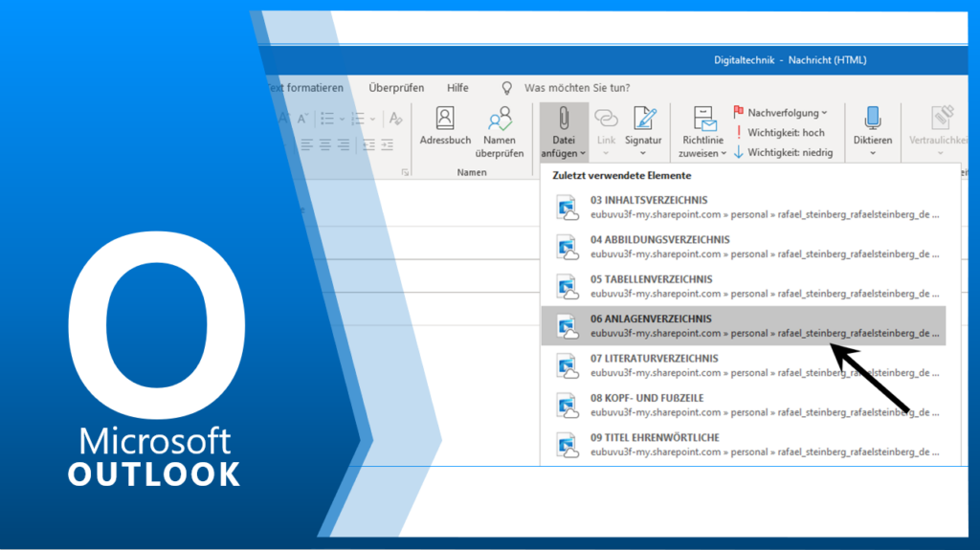Open the dialog launcher beside the Namen group
The image size is (980, 550).
tap(405, 172)
